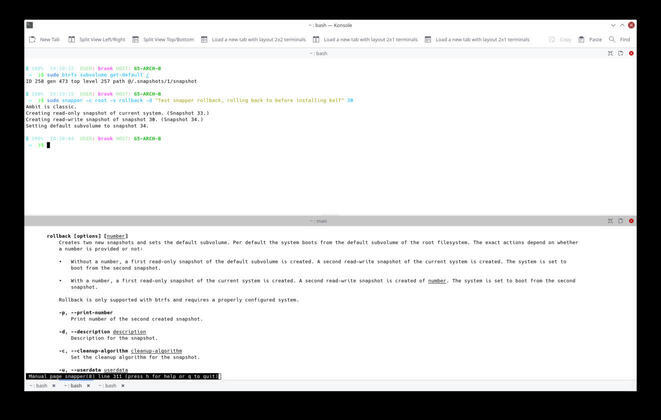Click the '-c, --cleanup-algorithm' option
The image size is (661, 420).
[121, 351]
